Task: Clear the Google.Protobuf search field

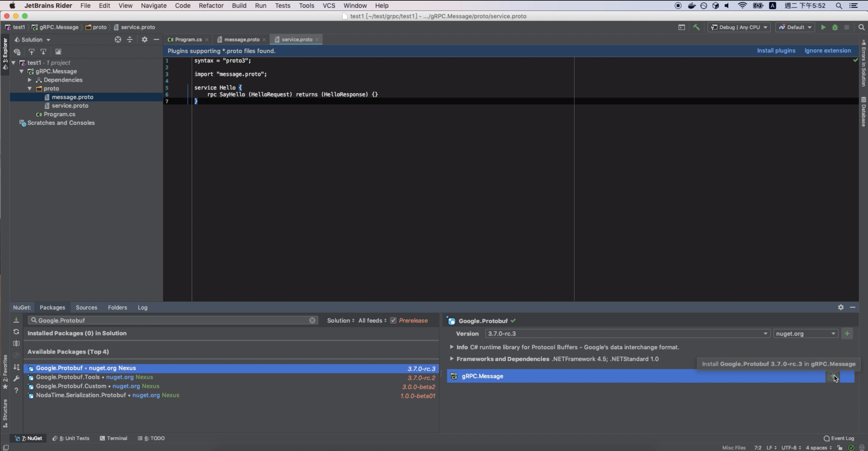Action: 312,320
